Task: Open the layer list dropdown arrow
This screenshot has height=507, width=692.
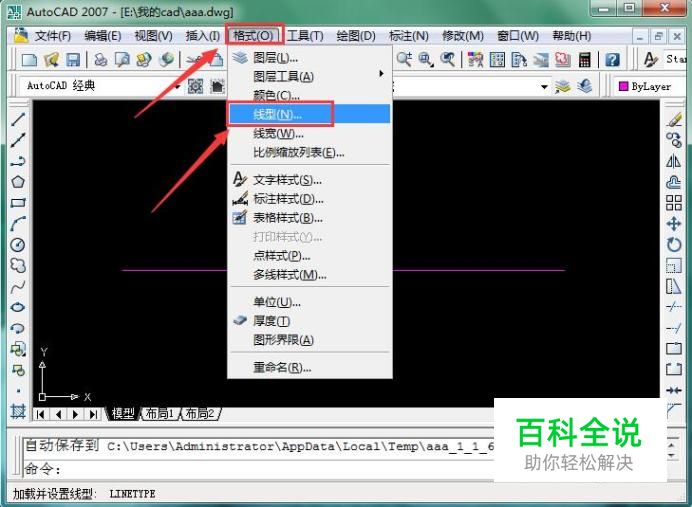Action: coord(545,86)
